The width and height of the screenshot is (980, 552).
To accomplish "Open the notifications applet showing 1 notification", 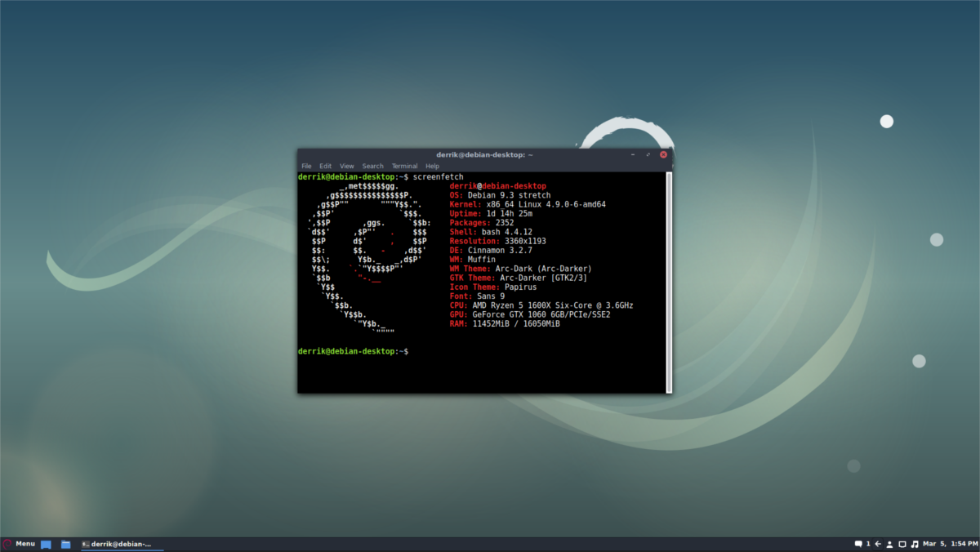I will pos(859,543).
